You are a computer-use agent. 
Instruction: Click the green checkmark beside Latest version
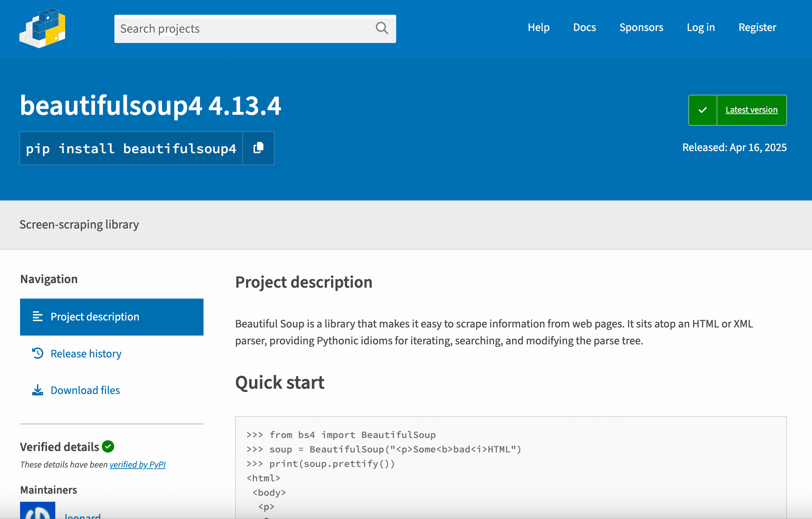[x=702, y=110]
